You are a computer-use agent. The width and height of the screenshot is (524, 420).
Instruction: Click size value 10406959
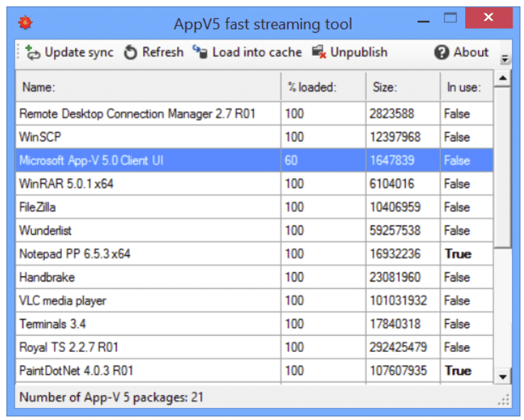pos(395,208)
